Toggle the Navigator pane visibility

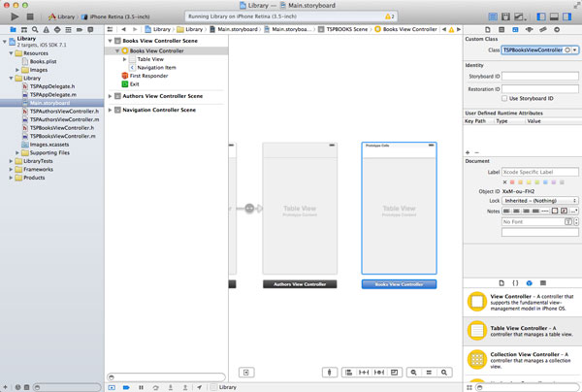541,16
